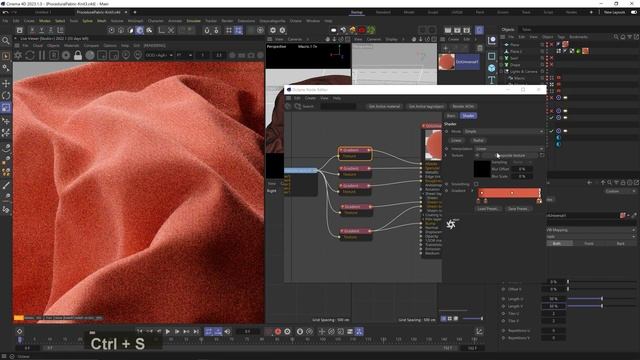
Task: Select the Rotate tool in left toolbar
Action: (6, 96)
